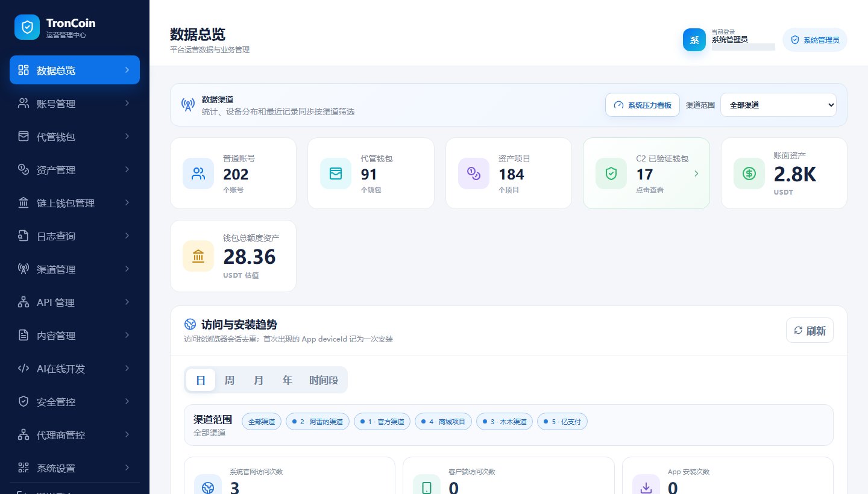Viewport: 868px width, 494px height.
Task: Click the 代管钱包 wallet icon in sidebar
Action: coord(24,136)
